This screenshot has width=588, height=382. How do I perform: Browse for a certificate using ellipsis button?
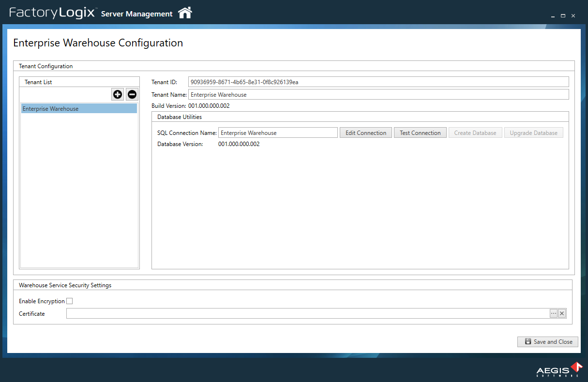coord(553,313)
